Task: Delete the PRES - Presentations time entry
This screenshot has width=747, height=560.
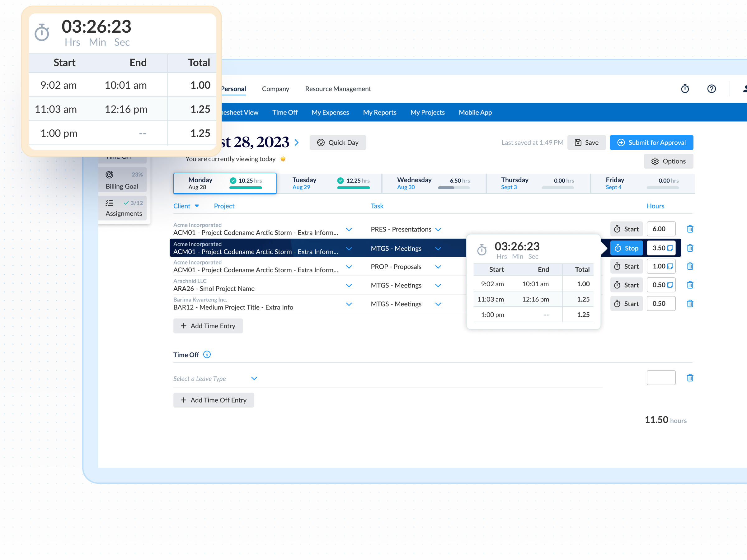Action: (x=690, y=229)
